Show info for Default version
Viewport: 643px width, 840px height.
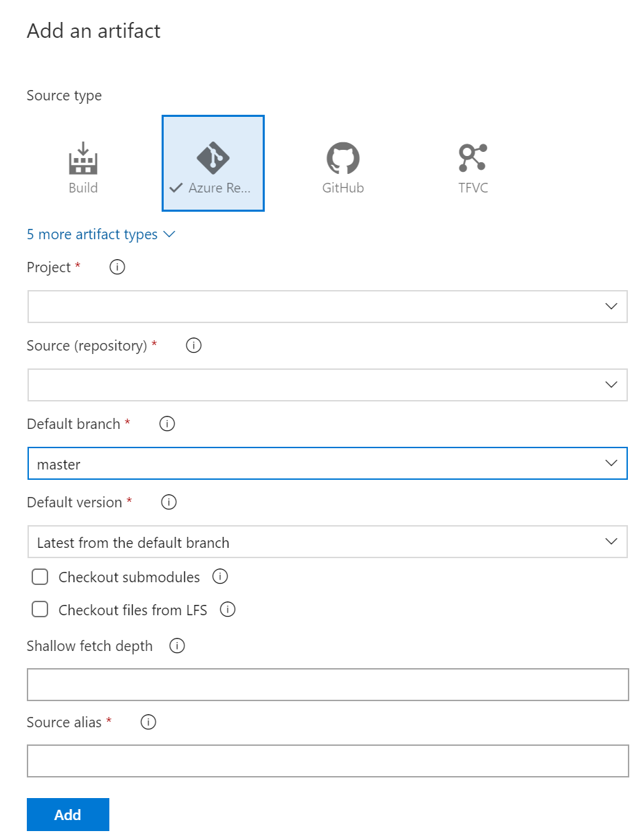168,502
